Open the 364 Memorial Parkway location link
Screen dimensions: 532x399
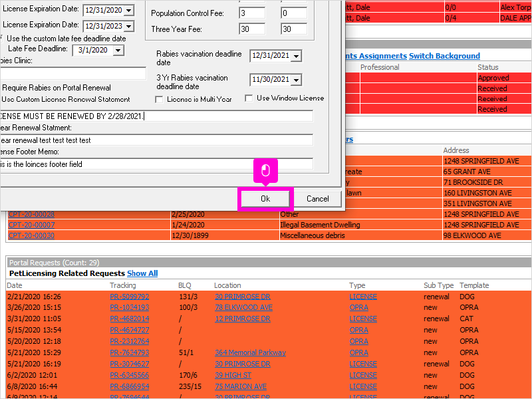tap(250, 352)
